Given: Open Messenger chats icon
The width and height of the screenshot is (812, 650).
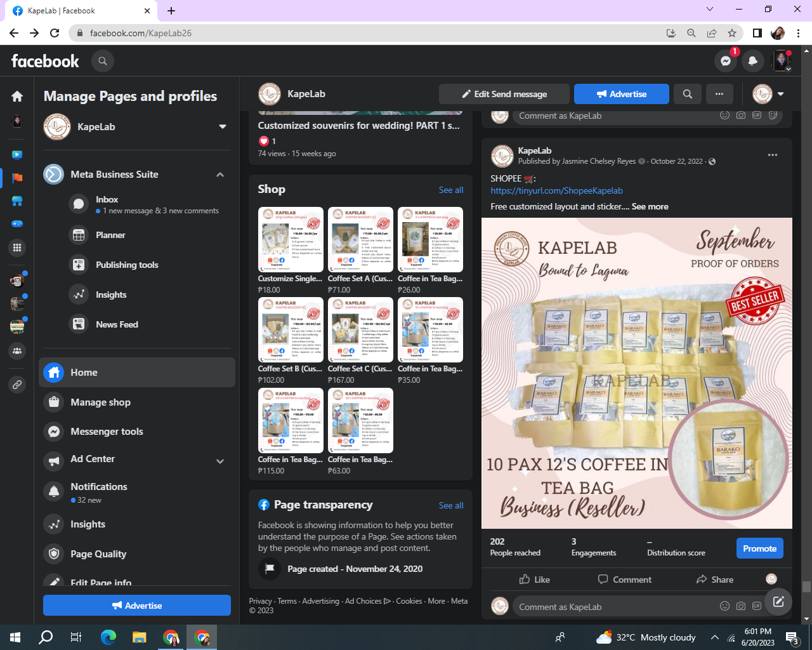Looking at the screenshot, I should coord(726,61).
